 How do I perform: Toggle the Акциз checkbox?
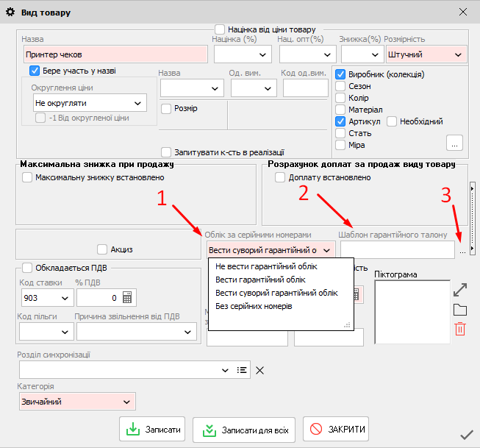tap(102, 249)
